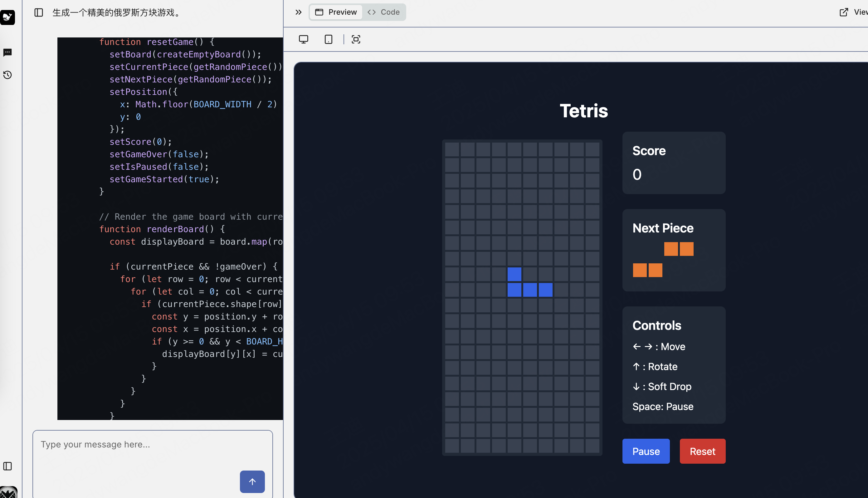
Task: Click the orange next piece block
Action: click(x=671, y=249)
